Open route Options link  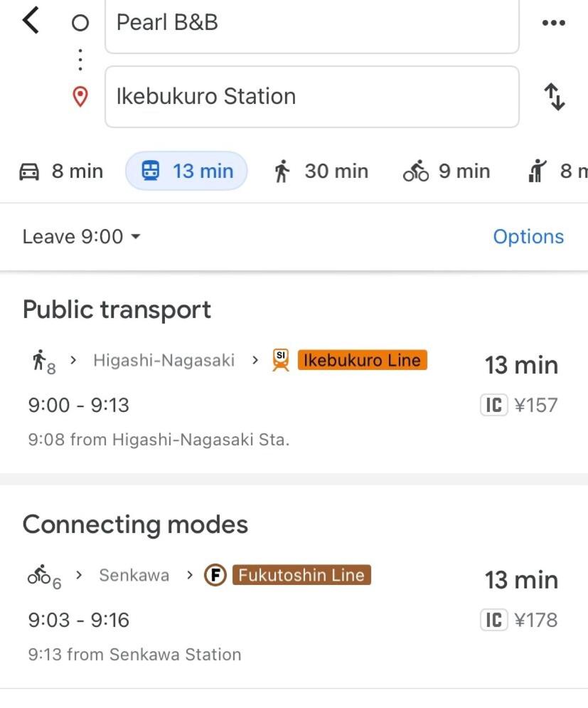coord(528,236)
